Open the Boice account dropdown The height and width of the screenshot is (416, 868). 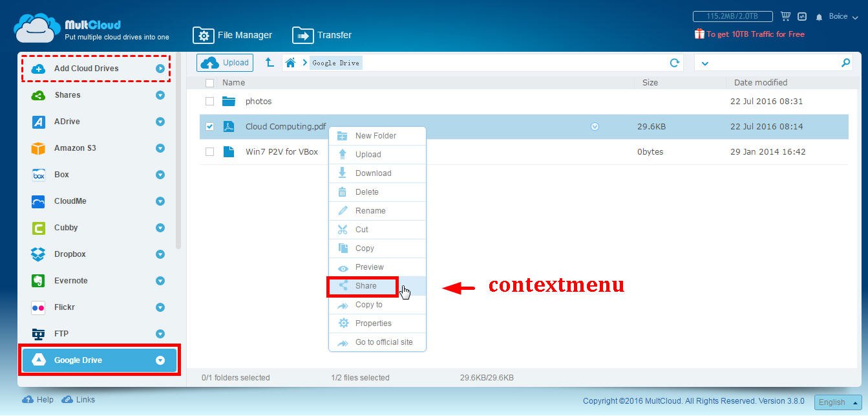843,16
